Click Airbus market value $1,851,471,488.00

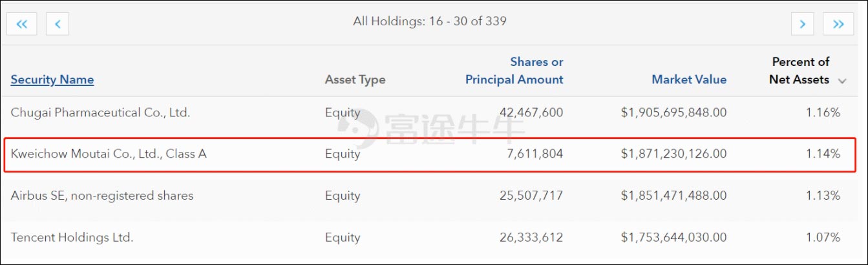[x=673, y=195]
